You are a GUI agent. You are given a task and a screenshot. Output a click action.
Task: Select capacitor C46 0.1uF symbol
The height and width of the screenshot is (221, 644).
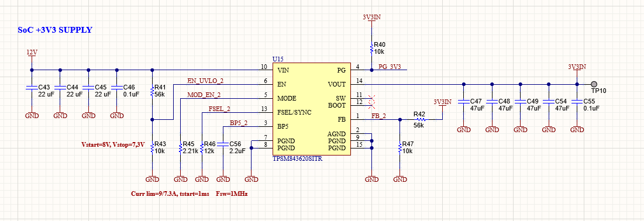click(116, 88)
